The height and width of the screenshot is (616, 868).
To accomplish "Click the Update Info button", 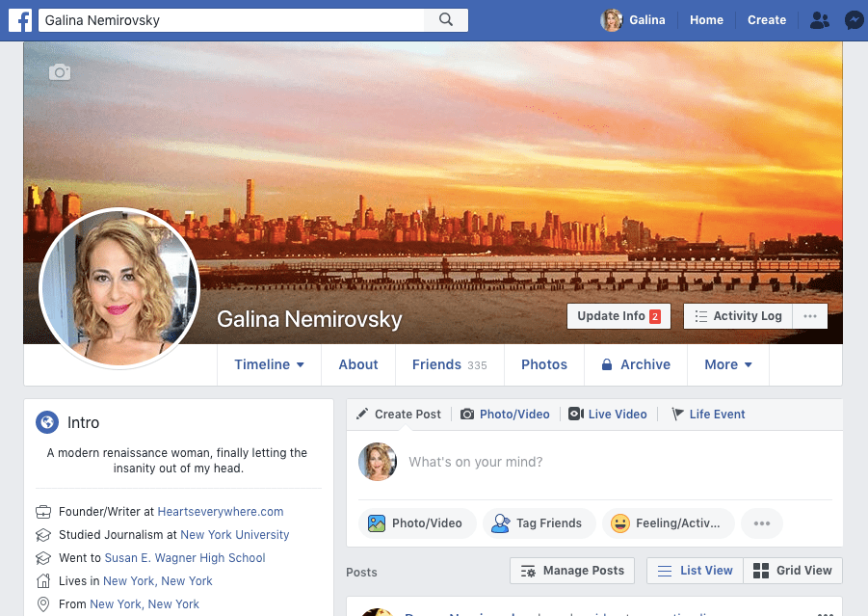I will [618, 316].
